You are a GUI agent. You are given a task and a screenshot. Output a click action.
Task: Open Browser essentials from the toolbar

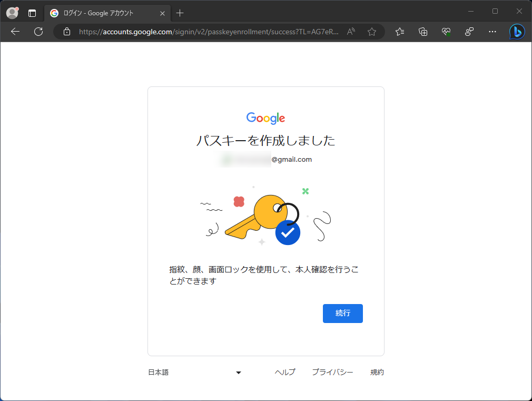coord(446,32)
